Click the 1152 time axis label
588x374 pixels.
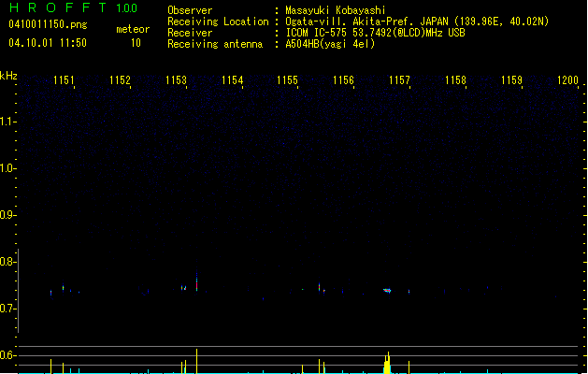[x=120, y=80]
